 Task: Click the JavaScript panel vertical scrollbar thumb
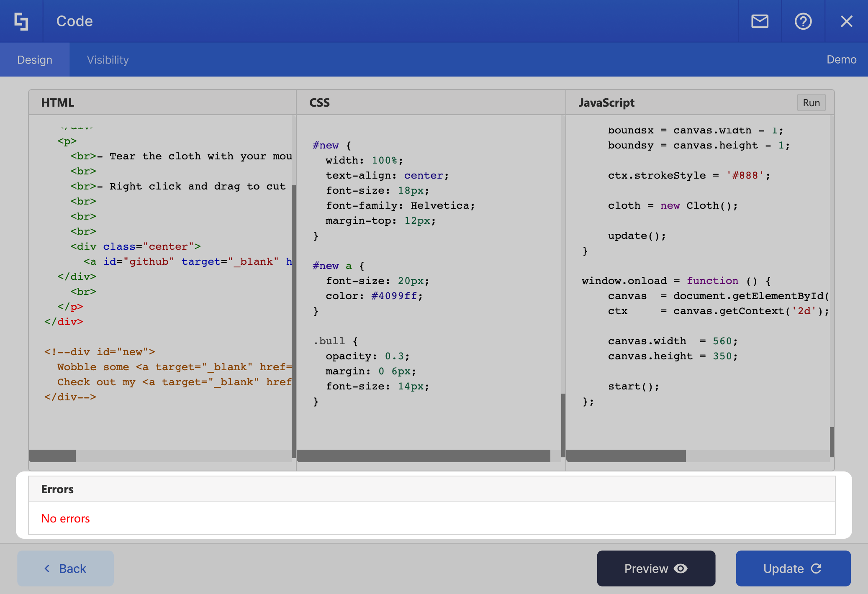pos(832,441)
